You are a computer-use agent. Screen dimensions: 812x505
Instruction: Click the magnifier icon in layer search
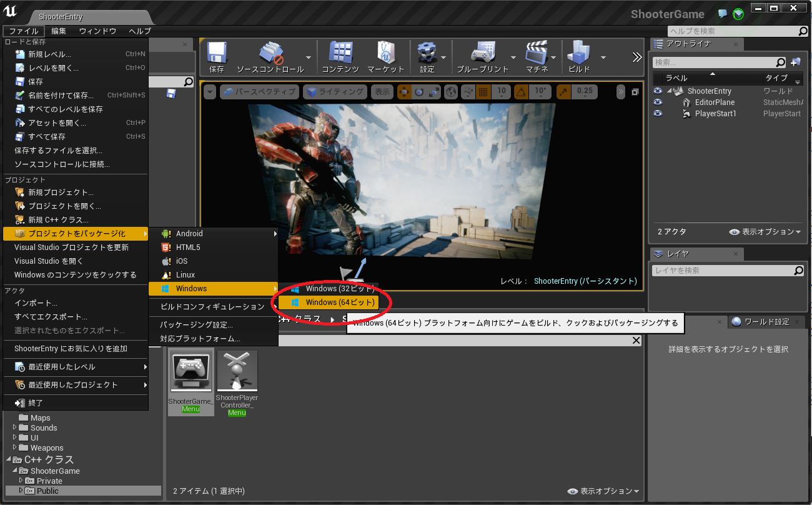[x=798, y=271]
